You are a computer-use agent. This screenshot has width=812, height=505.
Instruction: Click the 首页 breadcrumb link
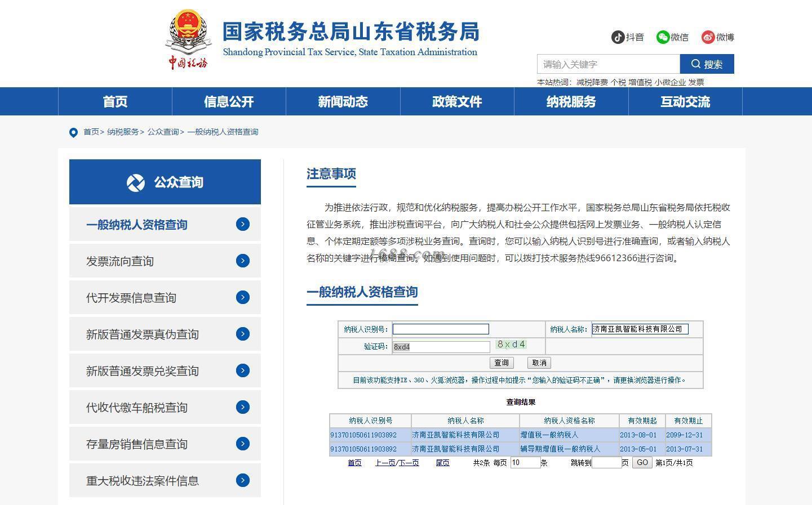[91, 132]
